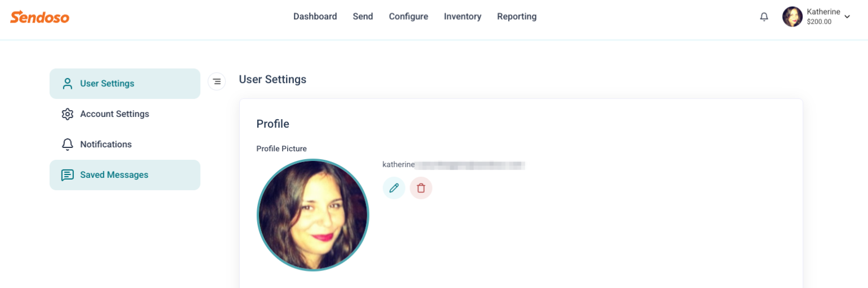868x288 pixels.
Task: Open the Dashboard menu item
Action: (x=315, y=16)
